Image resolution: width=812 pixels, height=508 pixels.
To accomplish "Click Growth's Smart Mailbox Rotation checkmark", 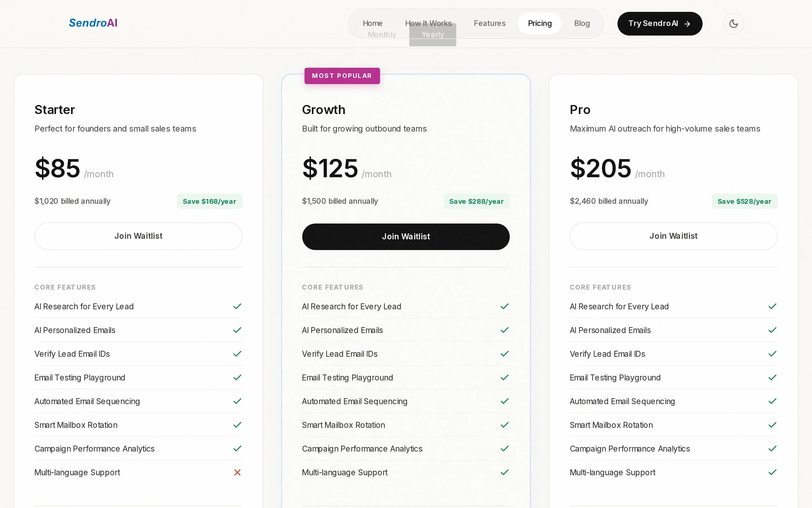I will [x=504, y=425].
